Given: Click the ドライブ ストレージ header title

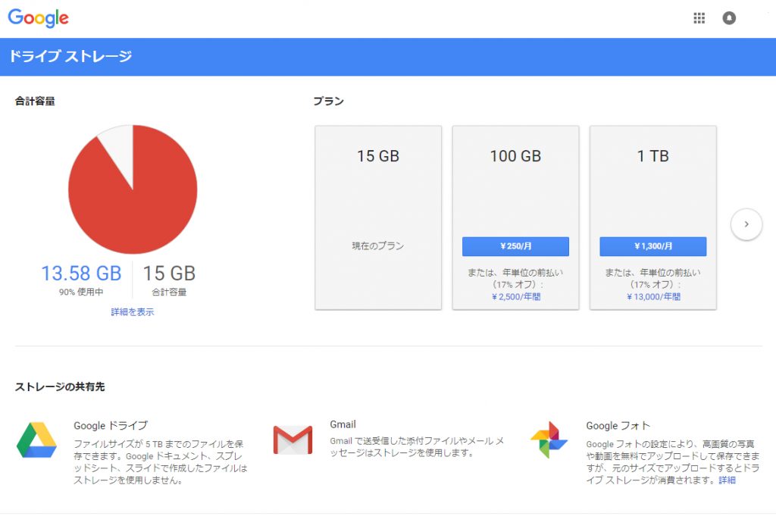Looking at the screenshot, I should click(70, 56).
